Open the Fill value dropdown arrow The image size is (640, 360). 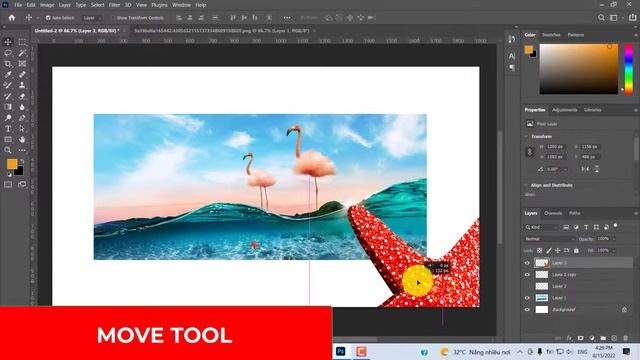point(613,250)
